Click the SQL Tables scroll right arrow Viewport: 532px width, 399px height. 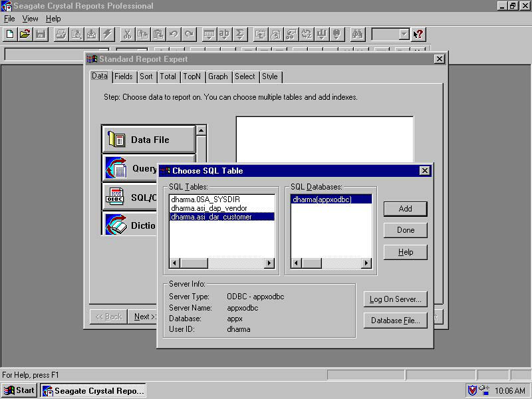[269, 263]
